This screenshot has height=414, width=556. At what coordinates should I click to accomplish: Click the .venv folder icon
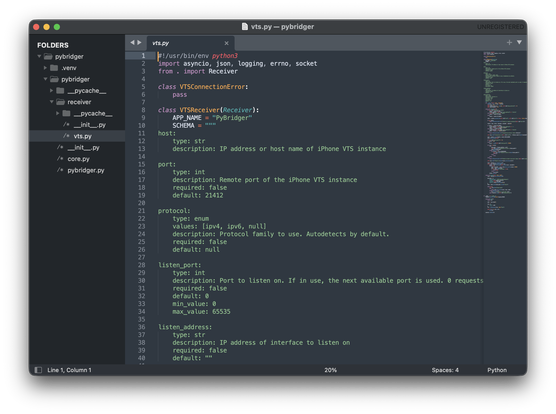tap(54, 68)
